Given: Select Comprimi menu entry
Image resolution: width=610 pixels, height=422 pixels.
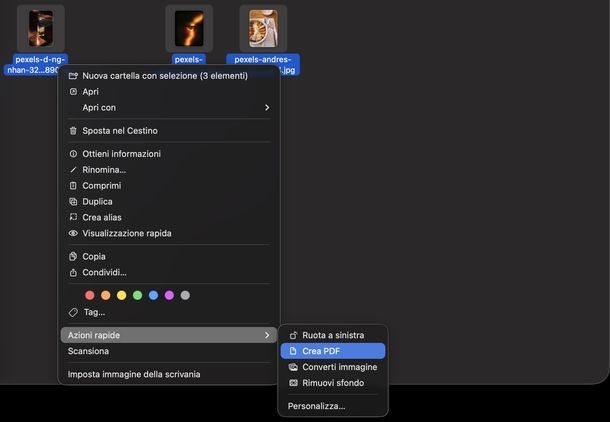Looking at the screenshot, I should [x=169, y=186].
